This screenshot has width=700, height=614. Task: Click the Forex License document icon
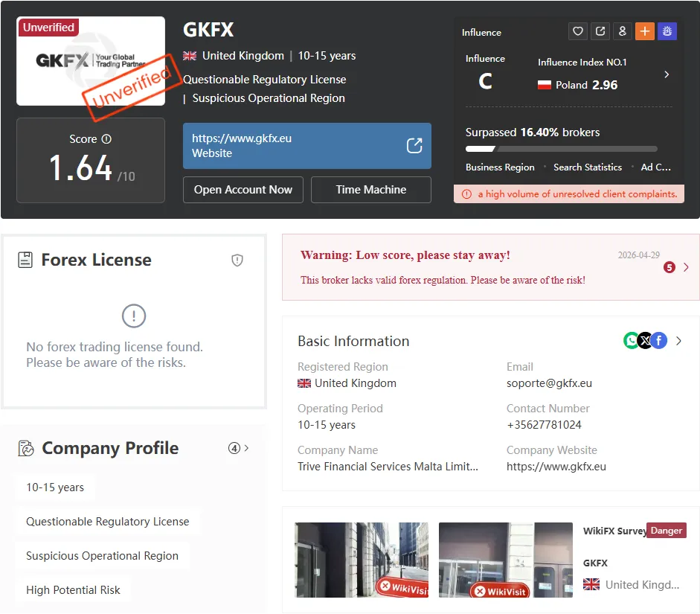point(25,260)
